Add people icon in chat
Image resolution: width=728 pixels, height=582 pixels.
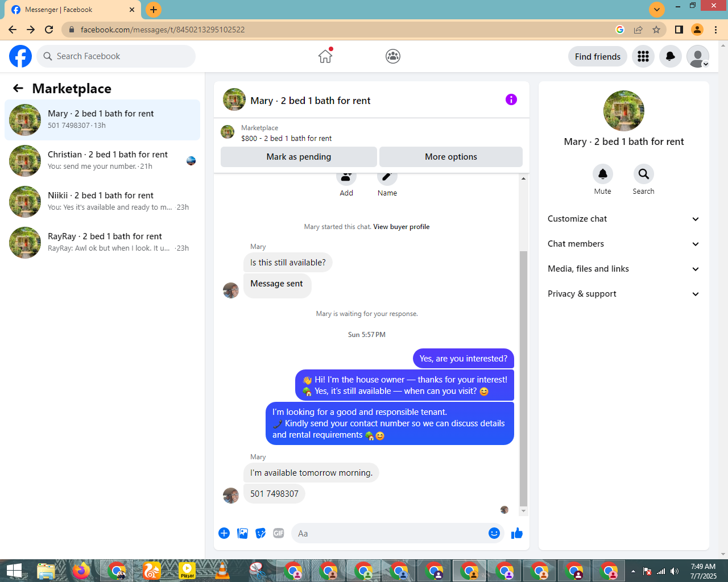tap(346, 177)
